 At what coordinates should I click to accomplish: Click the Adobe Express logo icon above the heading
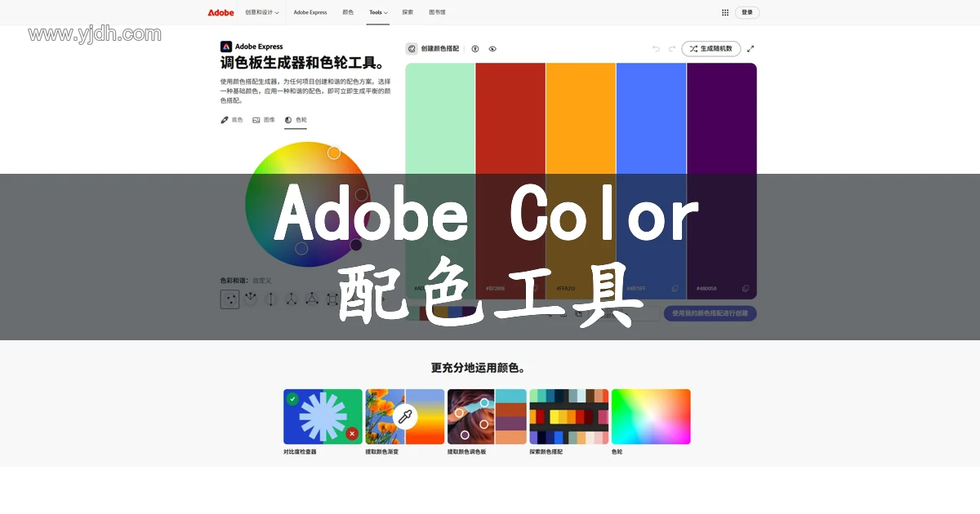226,47
